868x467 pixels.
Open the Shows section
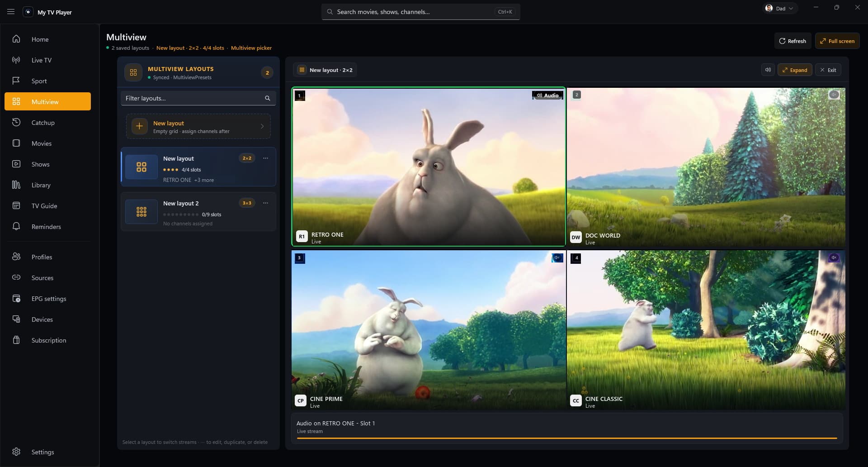(47, 164)
